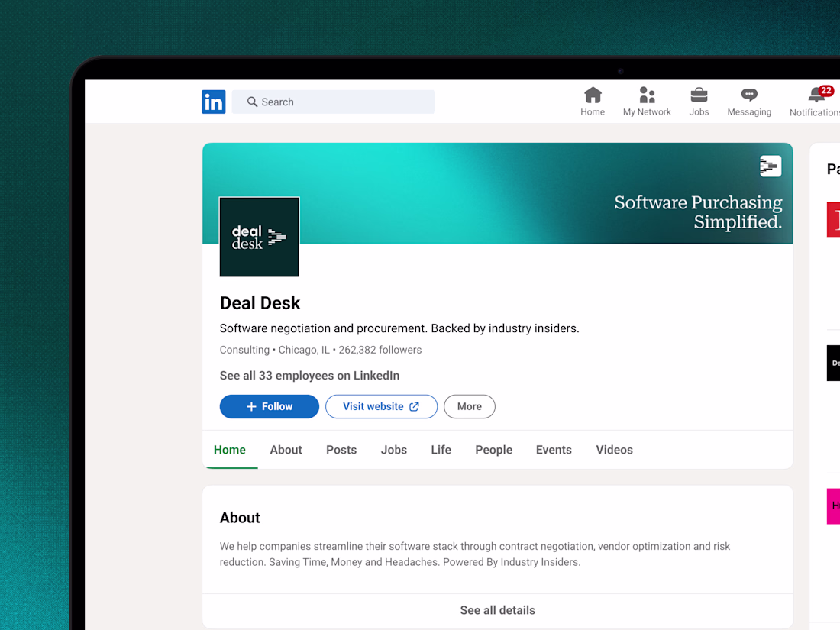The image size is (840, 630).
Task: Click the About description paragraph
Action: 475,554
